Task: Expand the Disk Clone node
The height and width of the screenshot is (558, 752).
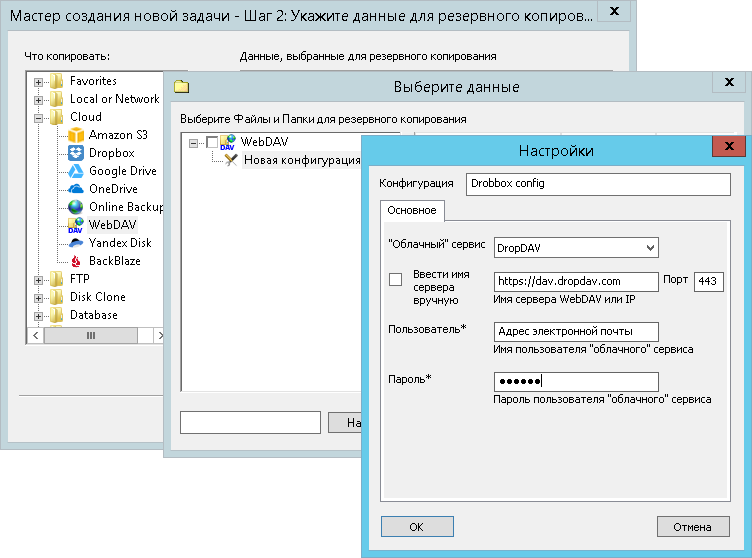Action: [x=38, y=298]
